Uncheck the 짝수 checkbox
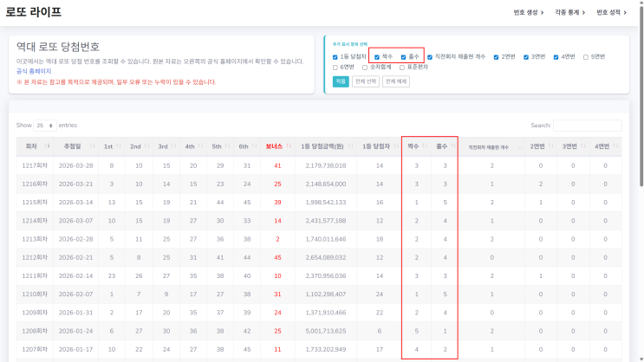This screenshot has height=362, width=644. [377, 57]
